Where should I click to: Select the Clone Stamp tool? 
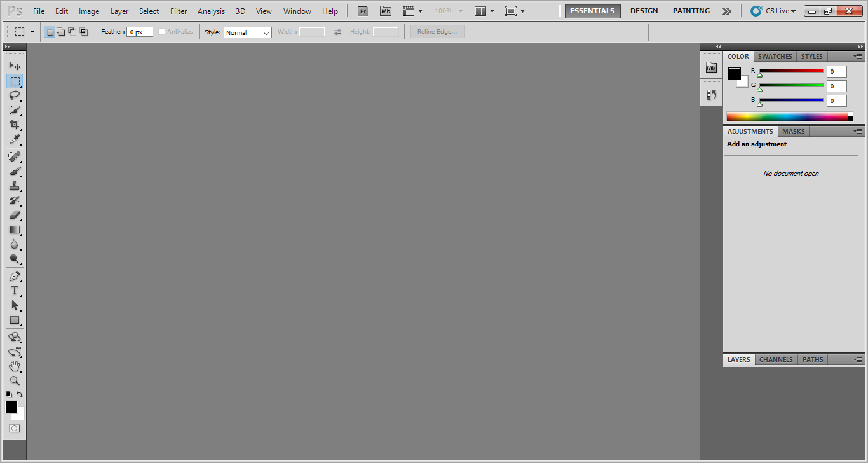click(14, 186)
